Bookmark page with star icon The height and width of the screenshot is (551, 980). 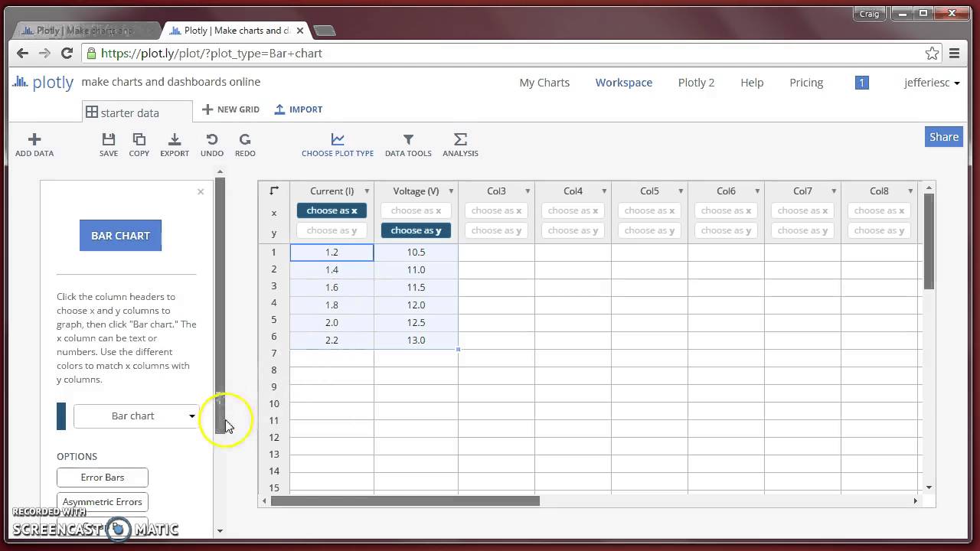point(932,53)
